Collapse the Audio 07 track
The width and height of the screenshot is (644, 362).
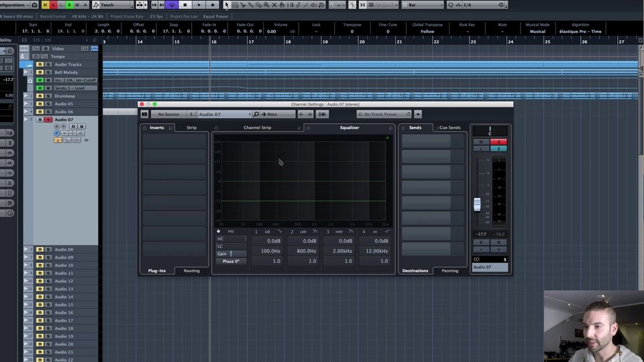click(x=26, y=119)
